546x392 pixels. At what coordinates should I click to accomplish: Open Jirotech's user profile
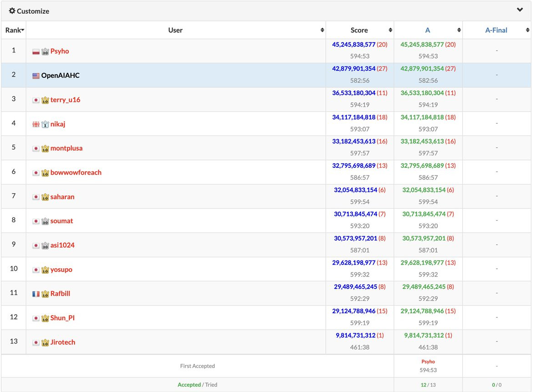pos(63,342)
